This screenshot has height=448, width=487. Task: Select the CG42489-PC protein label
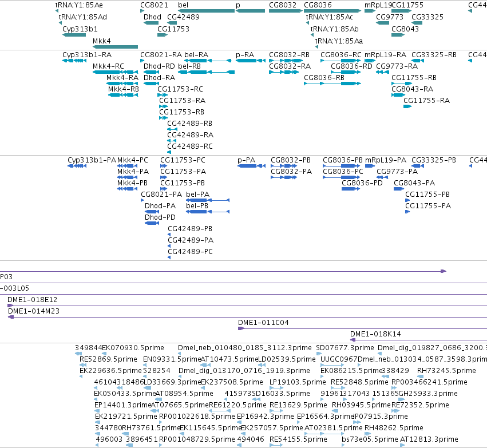(190, 252)
